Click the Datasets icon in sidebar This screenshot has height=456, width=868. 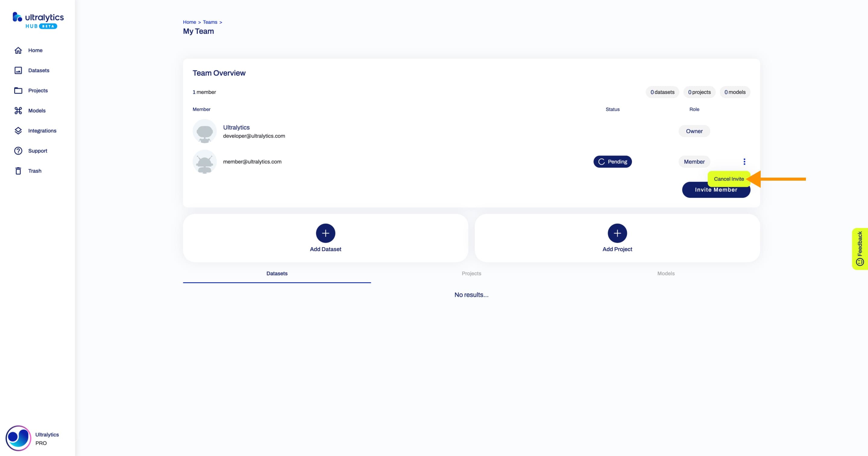[x=18, y=70]
